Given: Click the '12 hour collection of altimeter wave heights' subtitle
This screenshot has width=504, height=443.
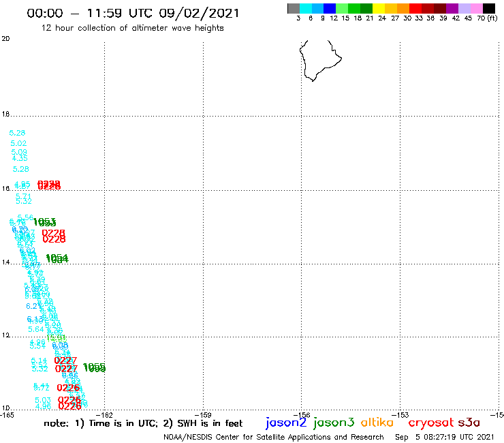Looking at the screenshot, I should pos(132,28).
